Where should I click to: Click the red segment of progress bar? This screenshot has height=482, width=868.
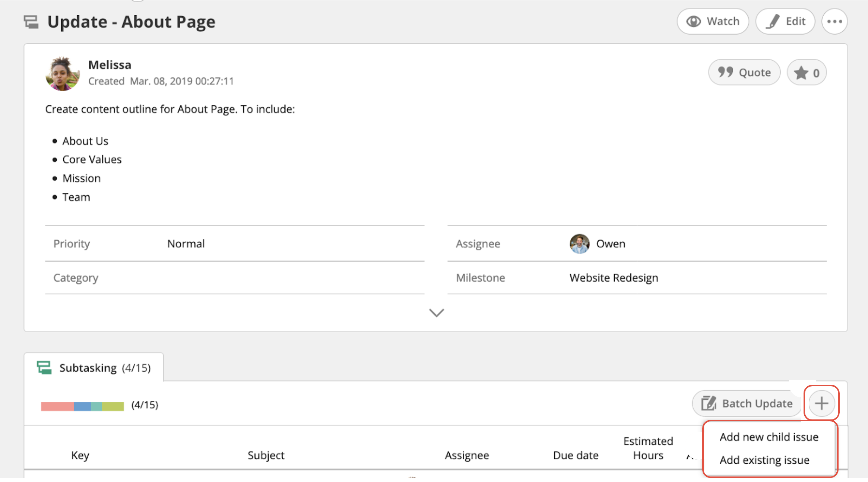click(57, 406)
